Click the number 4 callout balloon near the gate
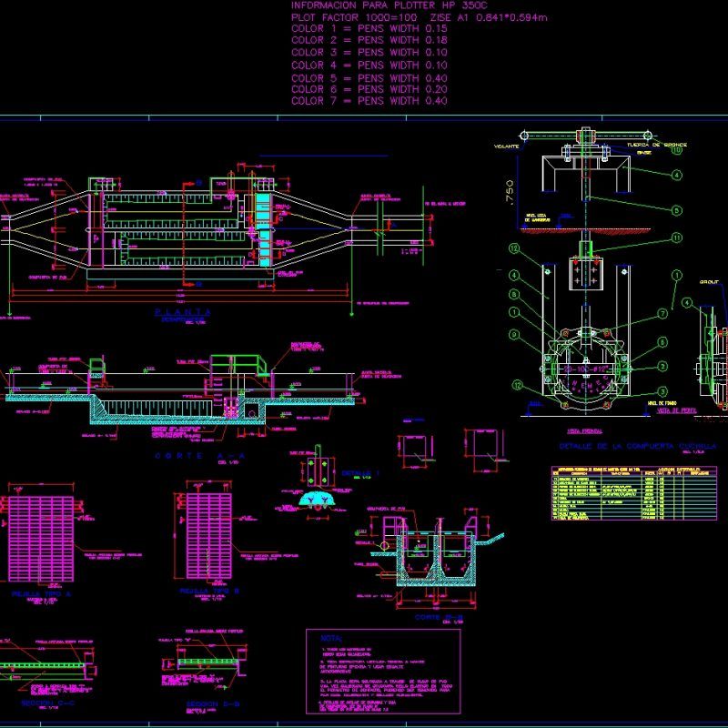 pyautogui.click(x=676, y=174)
